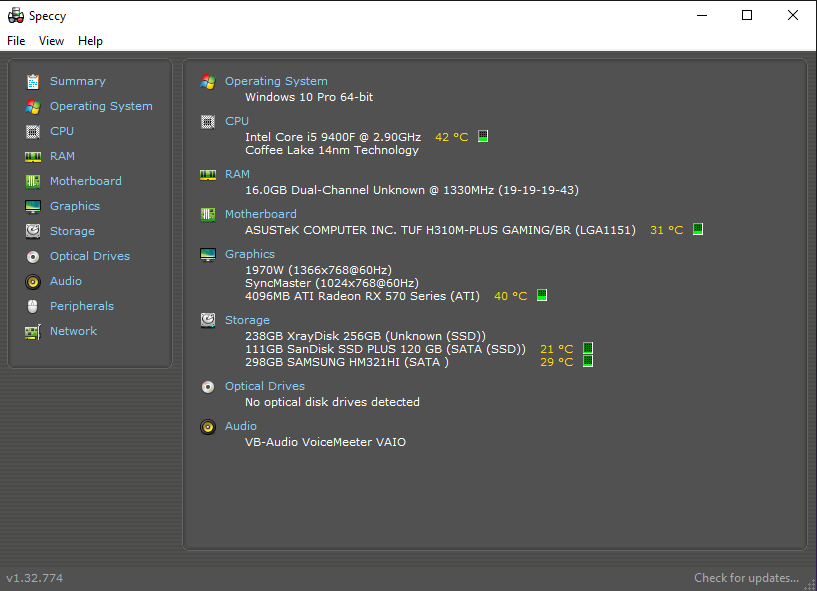Open the View menu

click(52, 41)
